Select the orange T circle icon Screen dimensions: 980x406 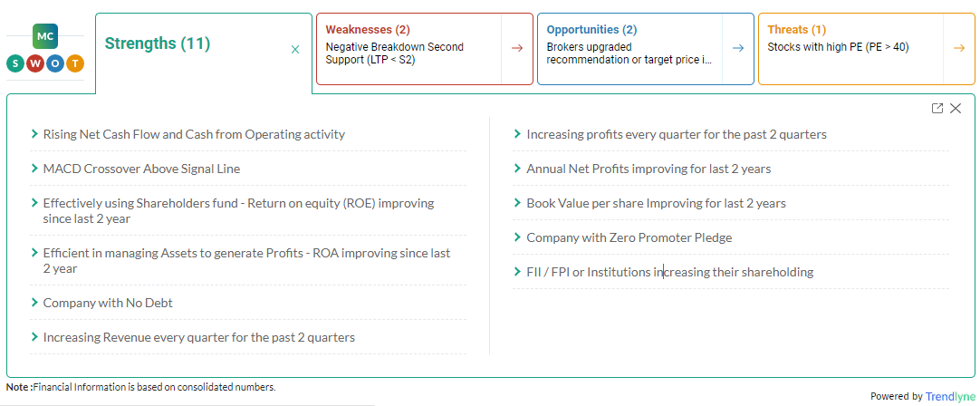(75, 63)
